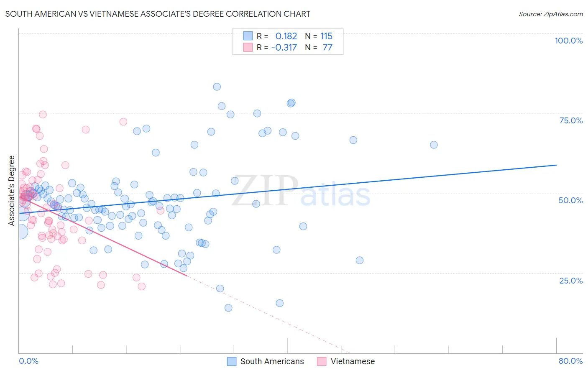Click the N value 77
Viewport: 588px width, 373px height.
click(327, 47)
